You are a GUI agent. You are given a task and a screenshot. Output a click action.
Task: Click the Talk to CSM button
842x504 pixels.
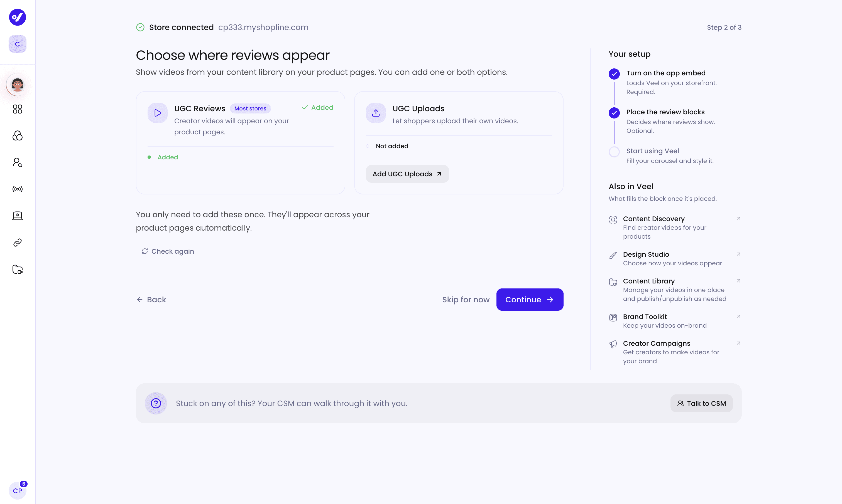701,404
